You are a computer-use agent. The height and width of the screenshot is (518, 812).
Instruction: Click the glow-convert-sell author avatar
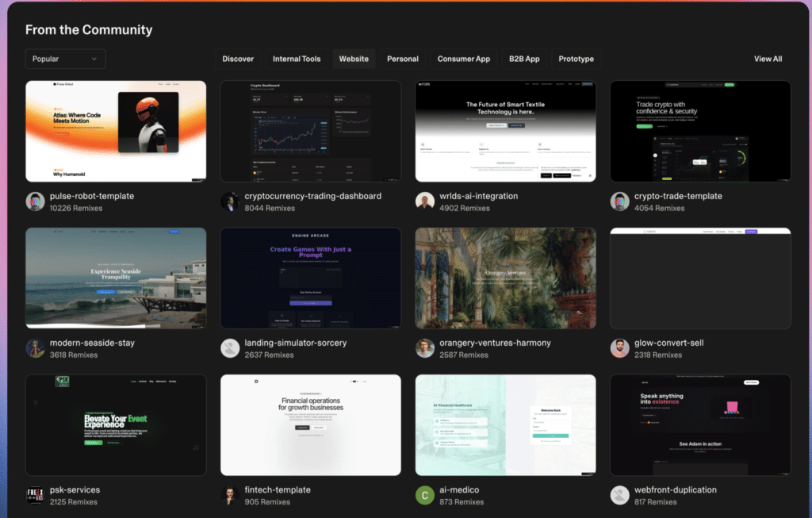(619, 348)
